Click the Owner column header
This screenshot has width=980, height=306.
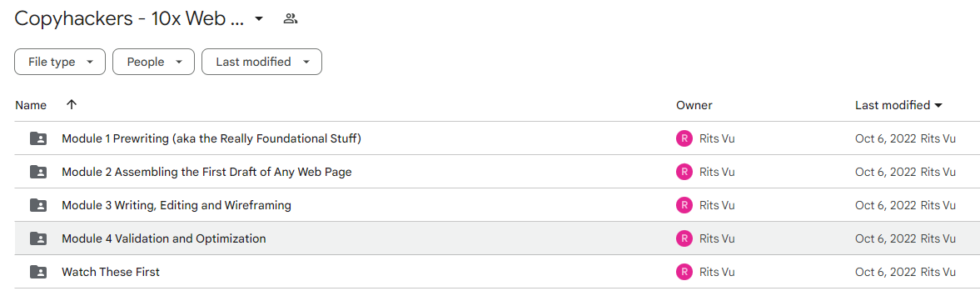click(694, 105)
